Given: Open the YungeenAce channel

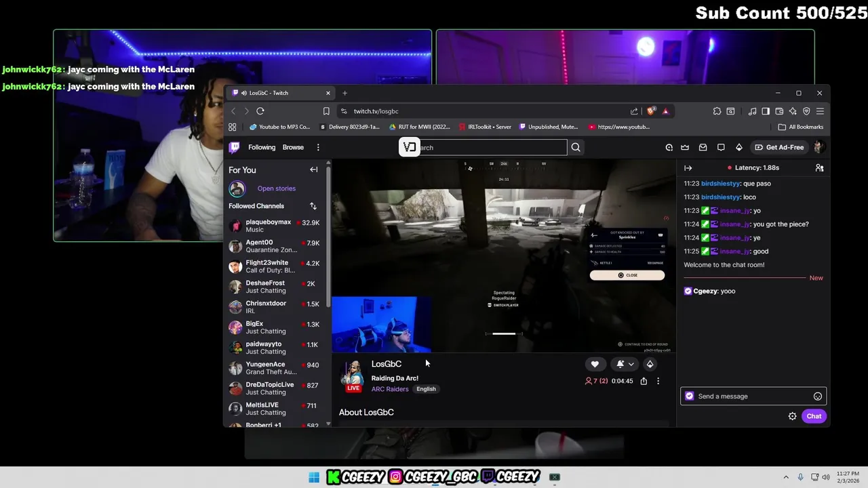Looking at the screenshot, I should point(275,368).
